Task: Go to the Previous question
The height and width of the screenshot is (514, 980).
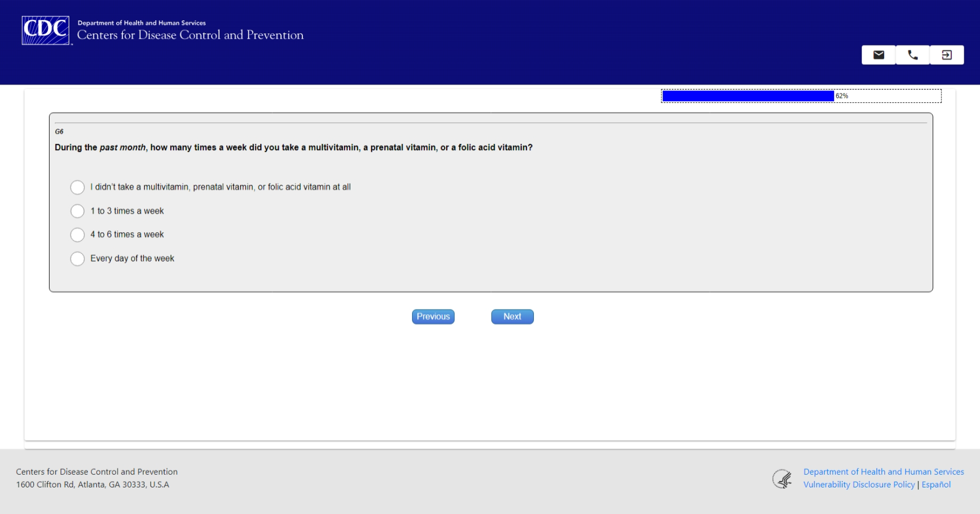Action: [x=433, y=316]
